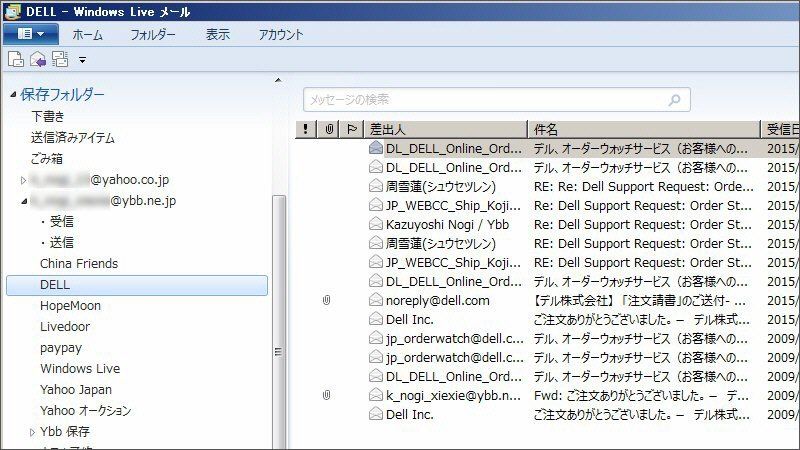The width and height of the screenshot is (800, 450).
Task: Open message from Kazuyoshi Nogi / Ybb
Action: (447, 224)
